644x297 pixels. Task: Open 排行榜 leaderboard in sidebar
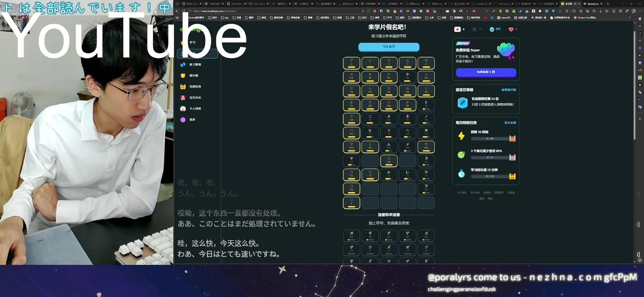pos(197,75)
